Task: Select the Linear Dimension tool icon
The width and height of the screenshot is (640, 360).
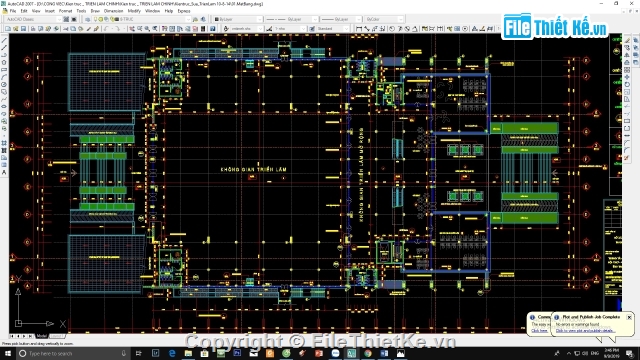Action: (359, 29)
